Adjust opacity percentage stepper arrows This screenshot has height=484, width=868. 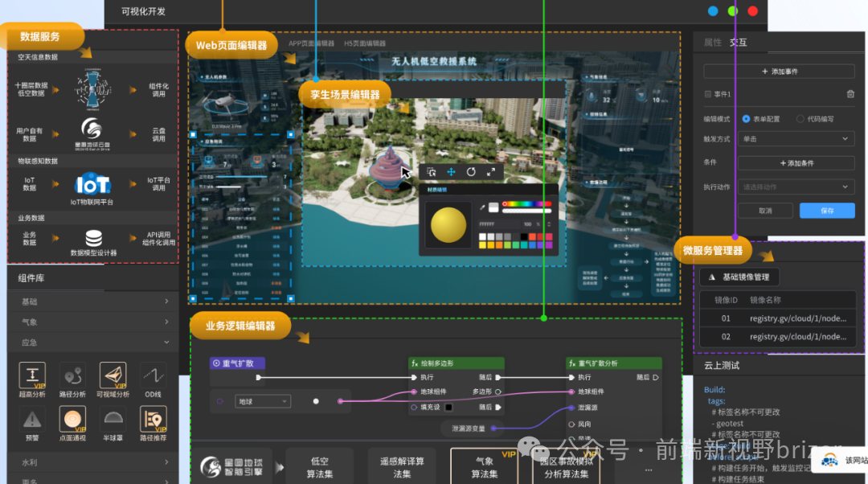click(x=549, y=224)
